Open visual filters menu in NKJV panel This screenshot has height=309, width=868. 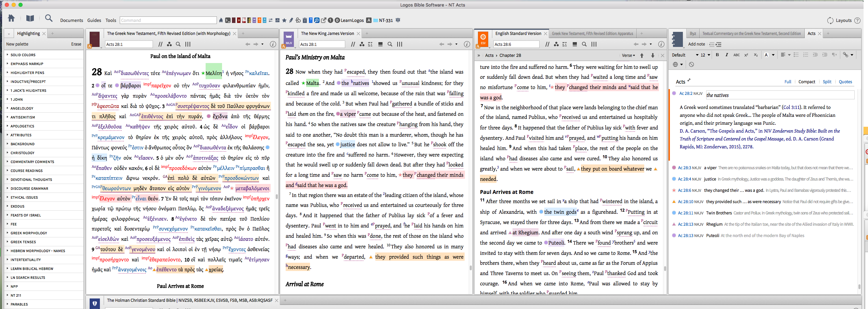[362, 44]
